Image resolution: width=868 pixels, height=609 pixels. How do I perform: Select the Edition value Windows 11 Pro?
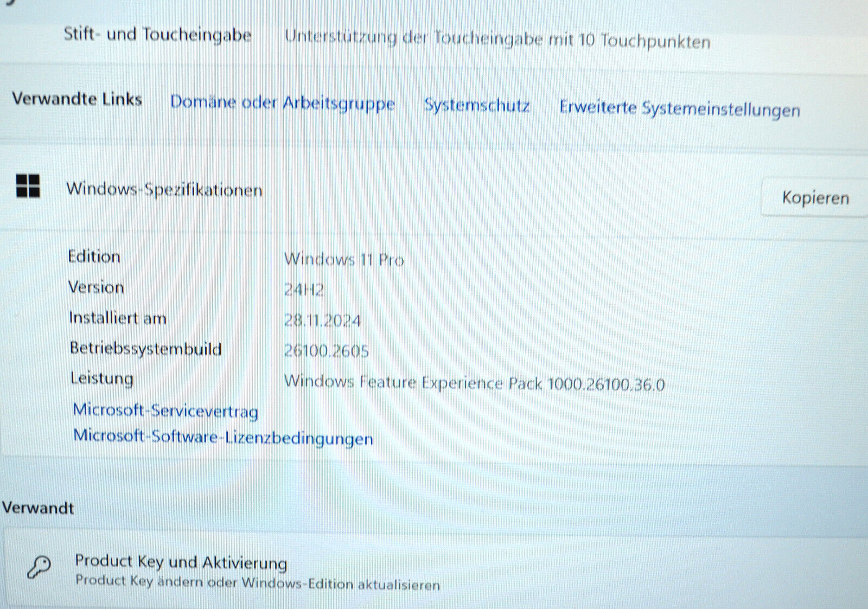click(344, 259)
